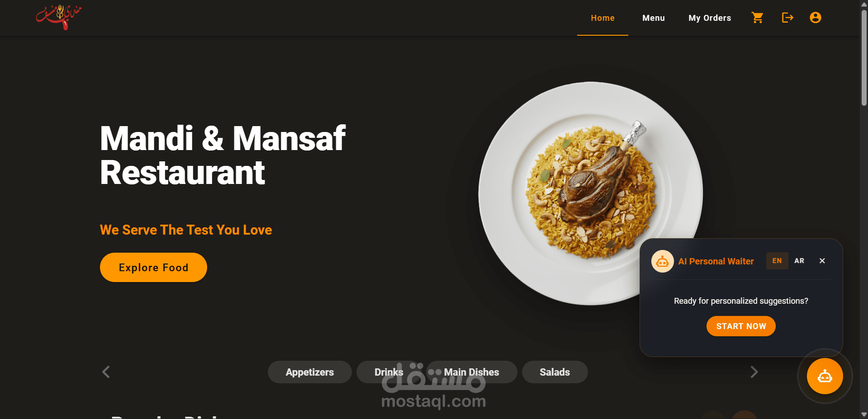The height and width of the screenshot is (419, 868).
Task: Close the AI Personal Waiter panel
Action: tap(822, 261)
